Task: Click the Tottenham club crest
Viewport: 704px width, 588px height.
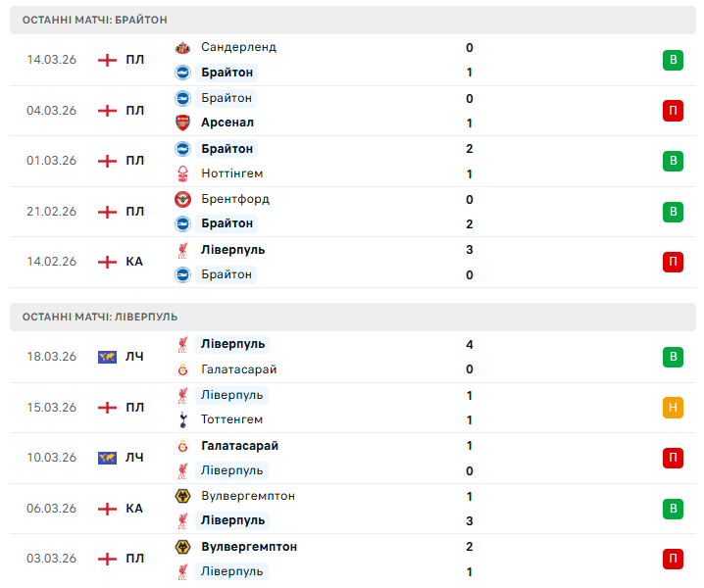Action: (182, 419)
